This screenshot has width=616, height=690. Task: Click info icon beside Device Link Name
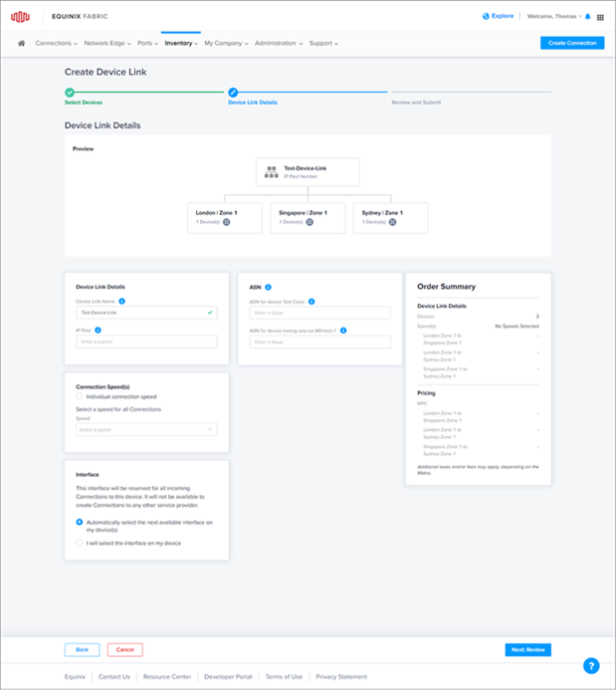(122, 301)
